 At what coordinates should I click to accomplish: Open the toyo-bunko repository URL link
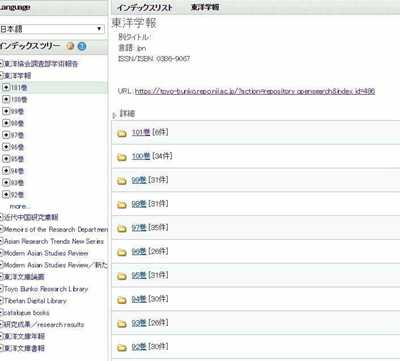click(x=255, y=91)
